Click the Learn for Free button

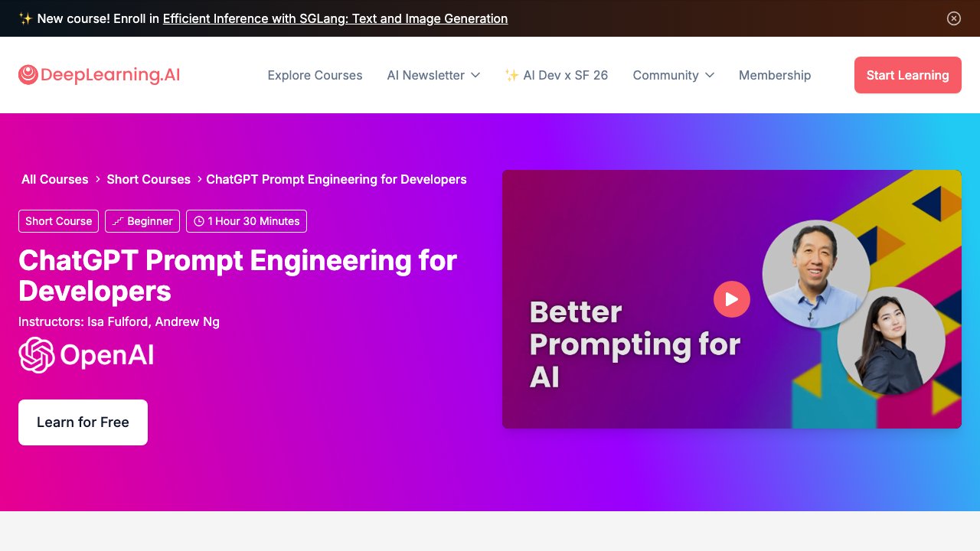[x=83, y=422]
